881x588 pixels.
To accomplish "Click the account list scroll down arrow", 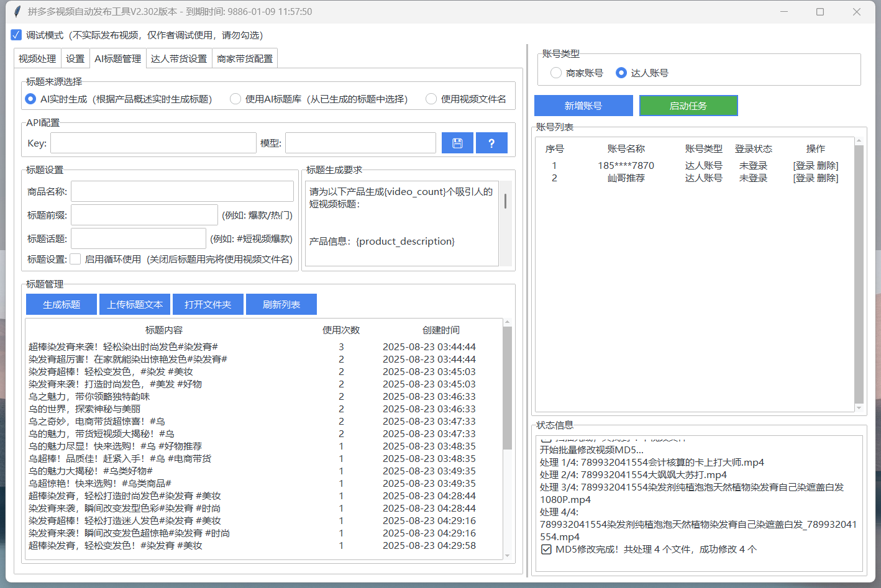I will (859, 408).
